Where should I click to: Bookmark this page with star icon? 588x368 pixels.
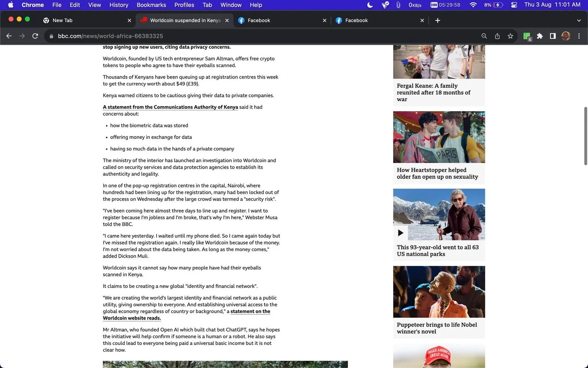[510, 36]
